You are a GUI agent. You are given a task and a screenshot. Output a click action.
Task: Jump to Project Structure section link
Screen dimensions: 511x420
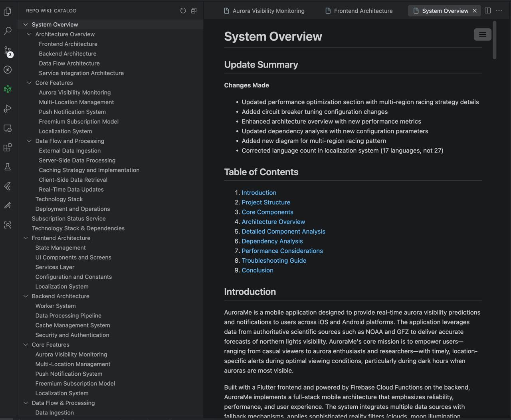(266, 202)
